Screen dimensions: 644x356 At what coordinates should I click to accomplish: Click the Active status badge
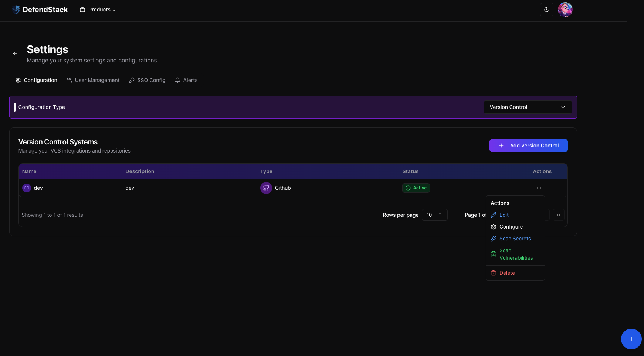click(x=416, y=188)
